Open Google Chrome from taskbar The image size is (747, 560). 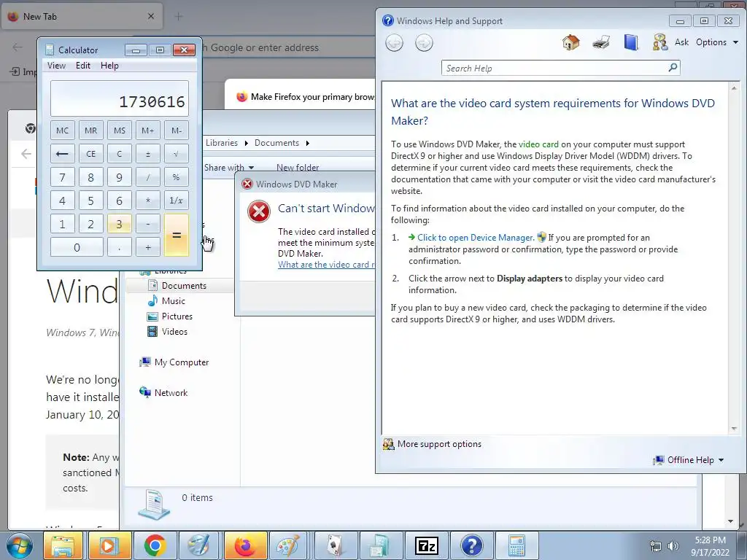point(155,545)
